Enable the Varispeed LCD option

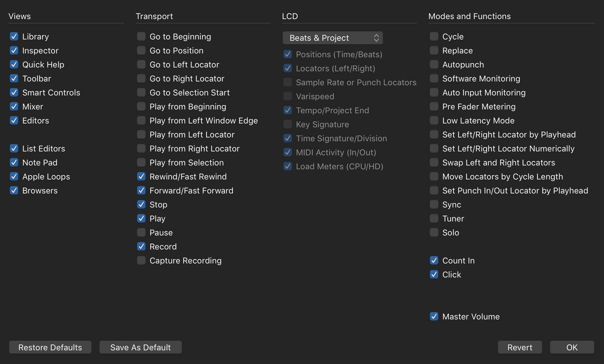point(287,96)
